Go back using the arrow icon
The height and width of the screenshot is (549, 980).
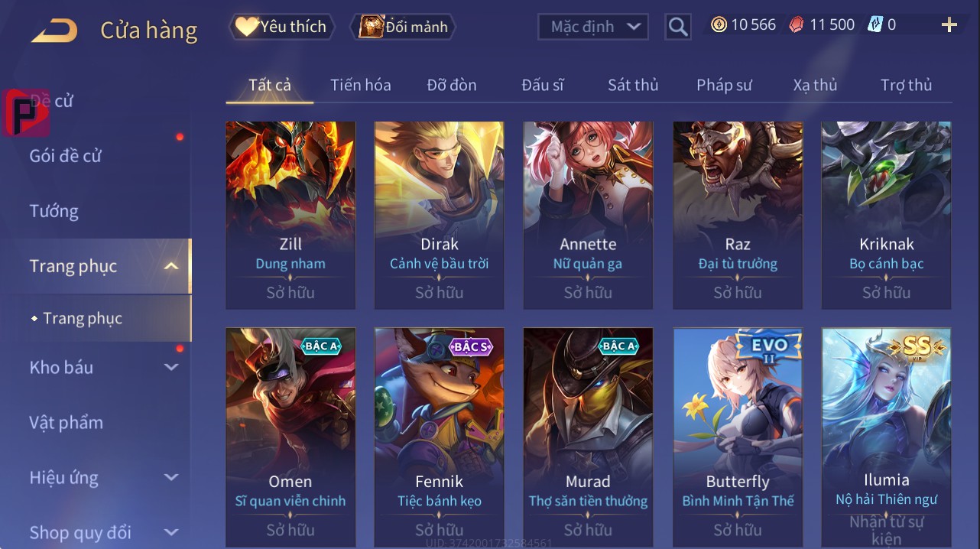[x=54, y=31]
